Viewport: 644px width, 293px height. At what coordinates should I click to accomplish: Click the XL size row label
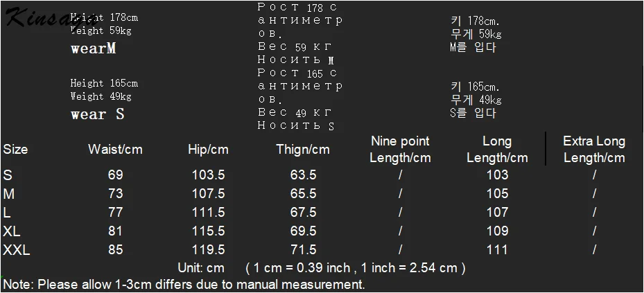pos(12,231)
